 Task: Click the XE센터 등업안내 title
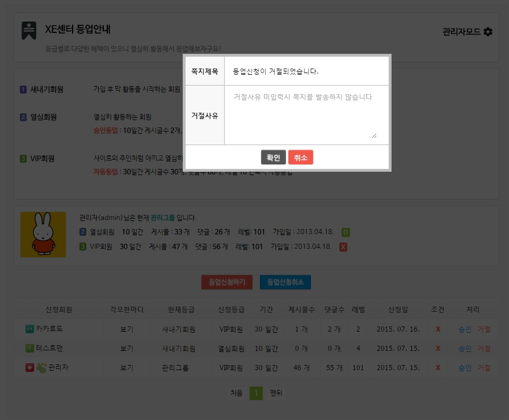78,29
